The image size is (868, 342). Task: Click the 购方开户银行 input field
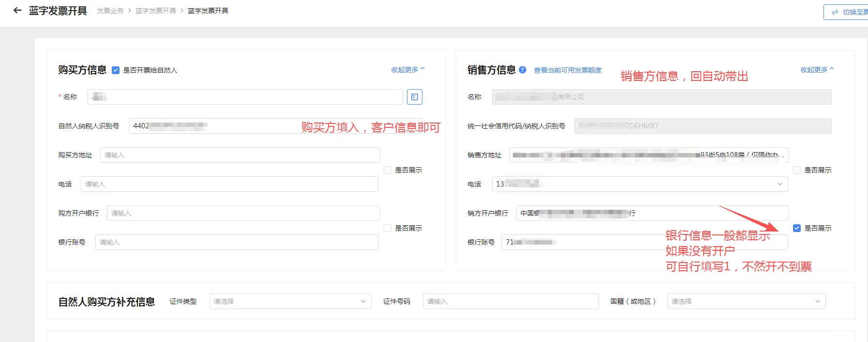(243, 213)
